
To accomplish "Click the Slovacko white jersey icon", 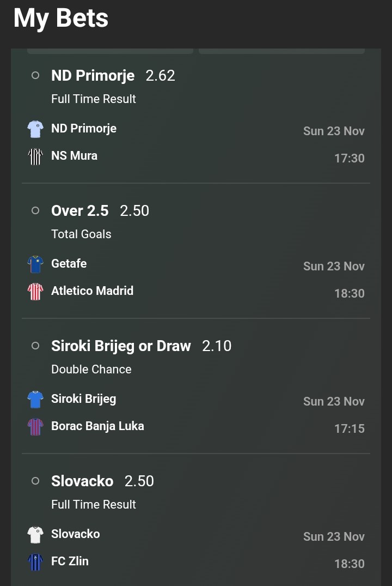I will click(35, 535).
